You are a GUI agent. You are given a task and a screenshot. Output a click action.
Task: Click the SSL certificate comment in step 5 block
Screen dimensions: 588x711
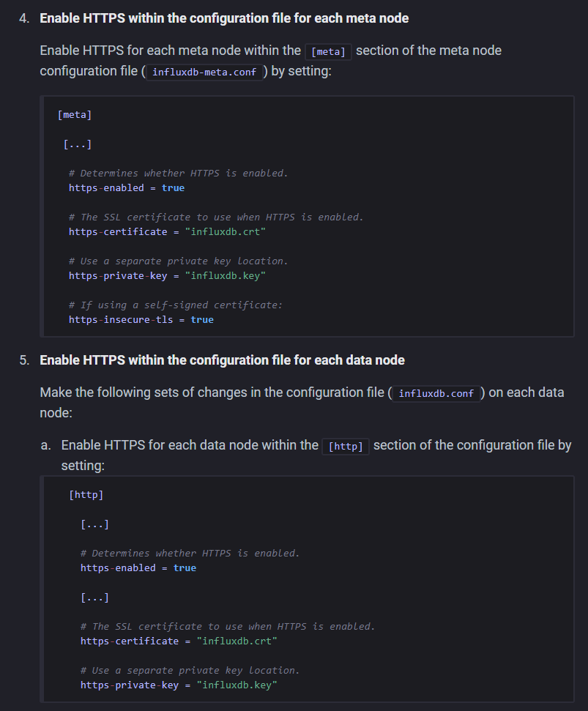[227, 626]
